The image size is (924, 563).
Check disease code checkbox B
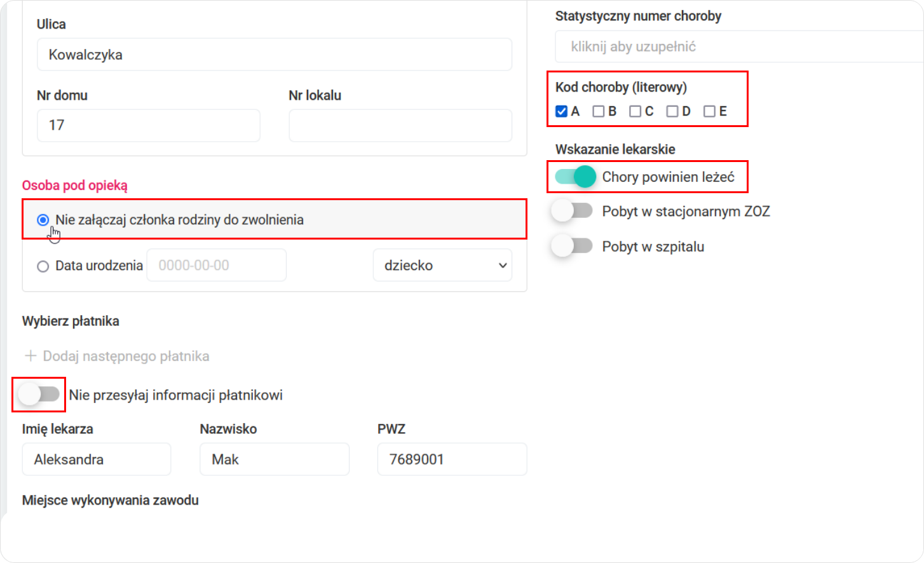click(598, 111)
